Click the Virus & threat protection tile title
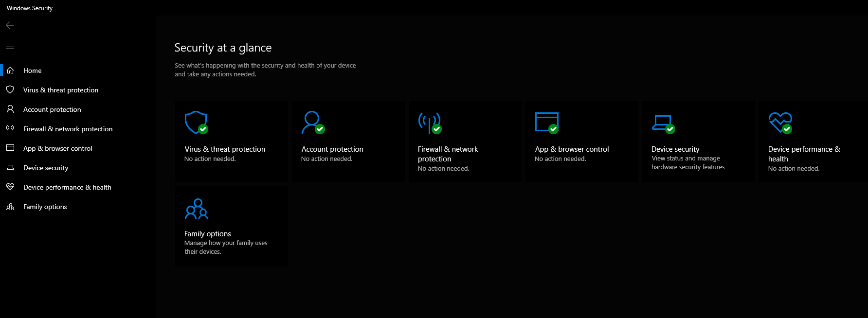The image size is (868, 318). (225, 149)
